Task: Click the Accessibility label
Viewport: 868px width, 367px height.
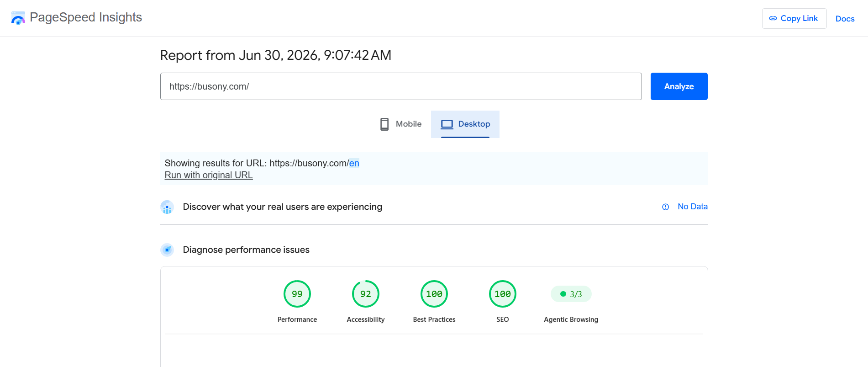Action: pos(366,319)
